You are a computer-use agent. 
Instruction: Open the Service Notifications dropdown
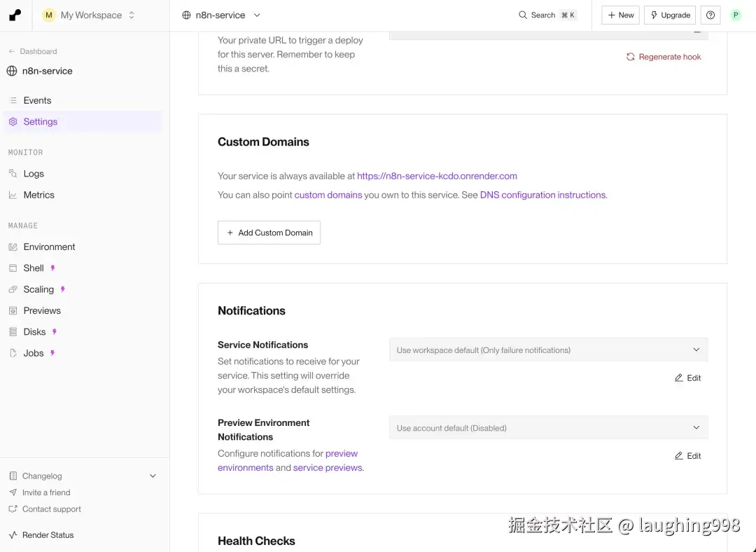[548, 350]
